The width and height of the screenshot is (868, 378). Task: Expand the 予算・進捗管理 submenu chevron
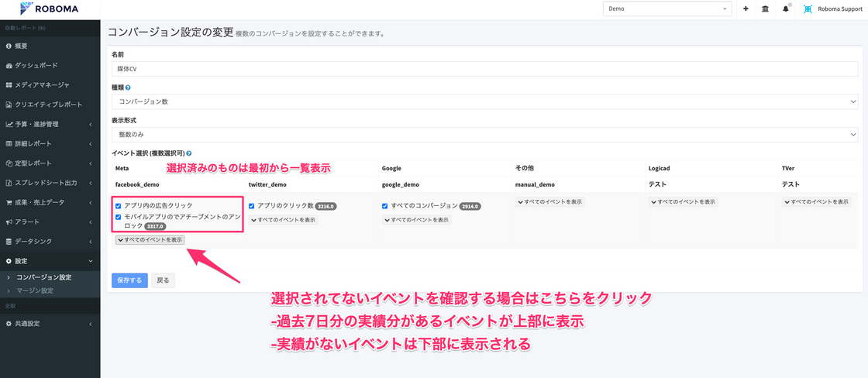90,124
